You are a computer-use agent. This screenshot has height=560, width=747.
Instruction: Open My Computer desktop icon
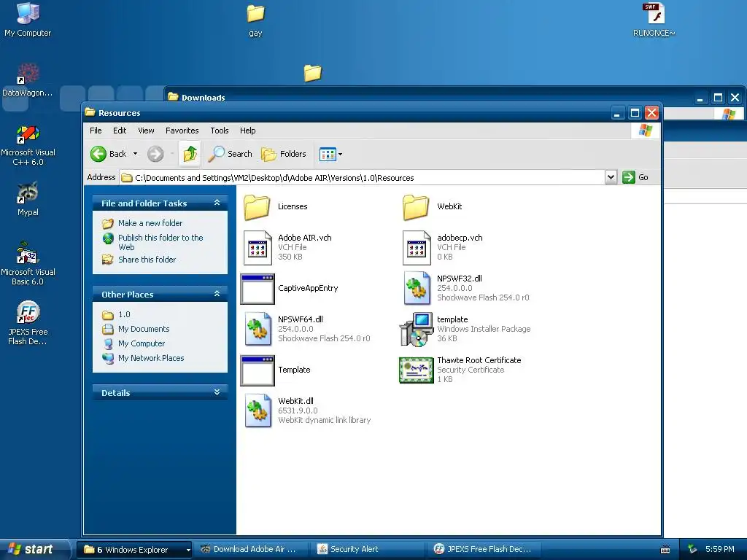pos(28,20)
